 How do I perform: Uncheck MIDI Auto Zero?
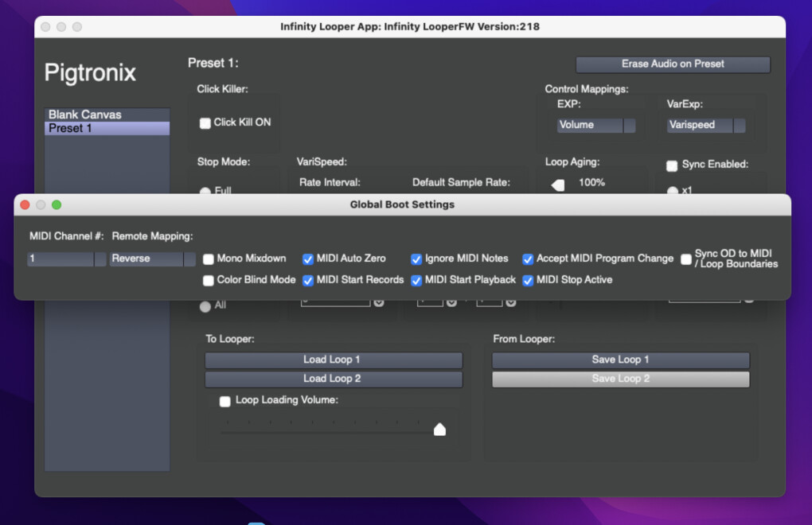(x=307, y=259)
